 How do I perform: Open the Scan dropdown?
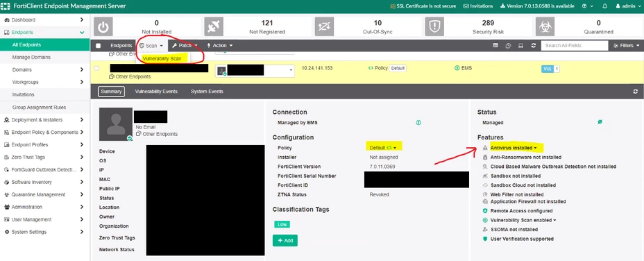point(151,46)
